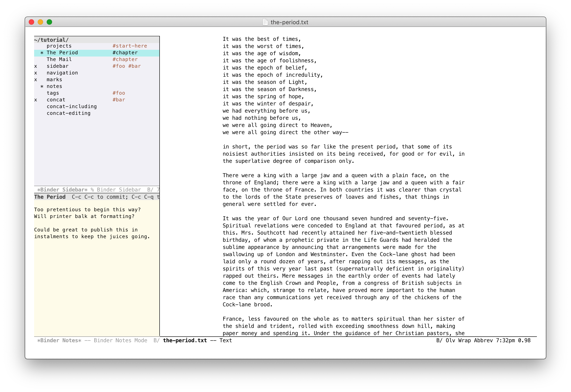Click the x mark next to navigation
Image resolution: width=571 pixels, height=392 pixels.
tap(36, 73)
